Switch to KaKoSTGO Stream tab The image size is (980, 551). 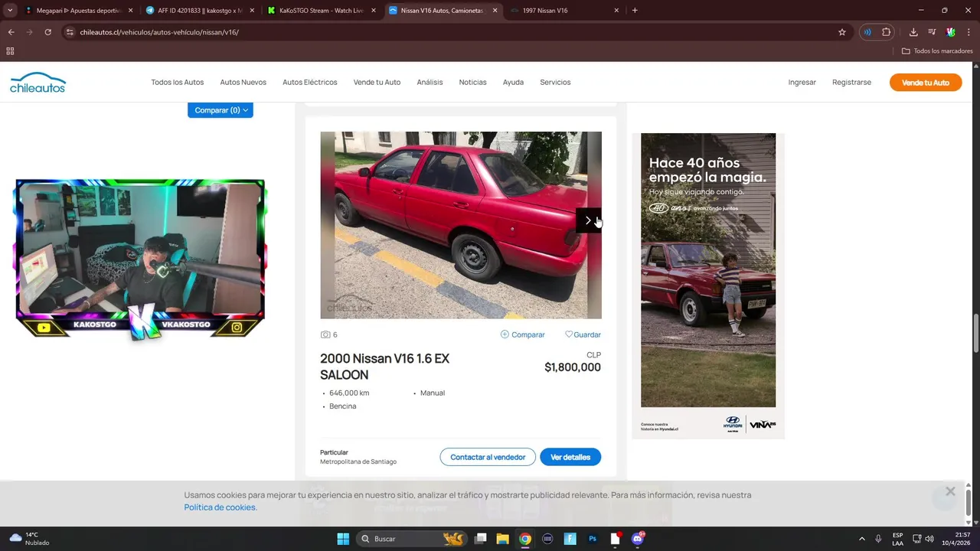(321, 10)
